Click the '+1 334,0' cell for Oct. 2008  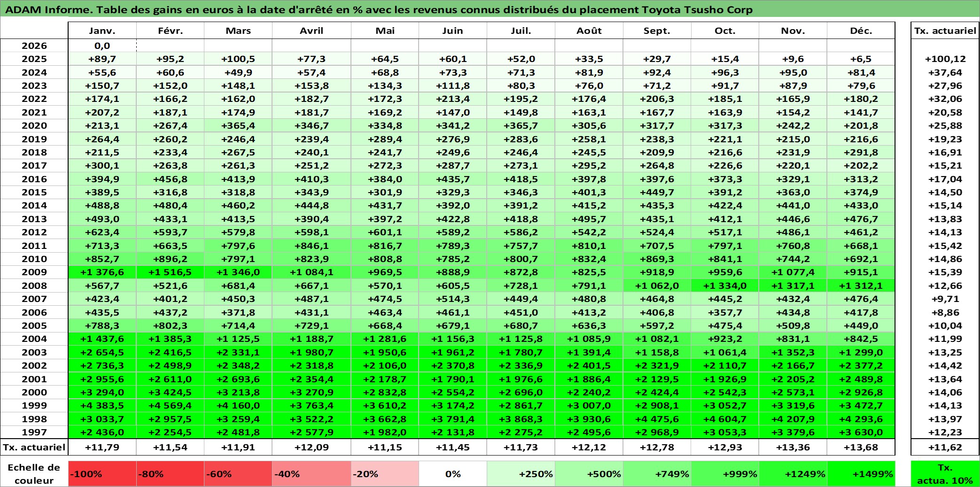725,286
